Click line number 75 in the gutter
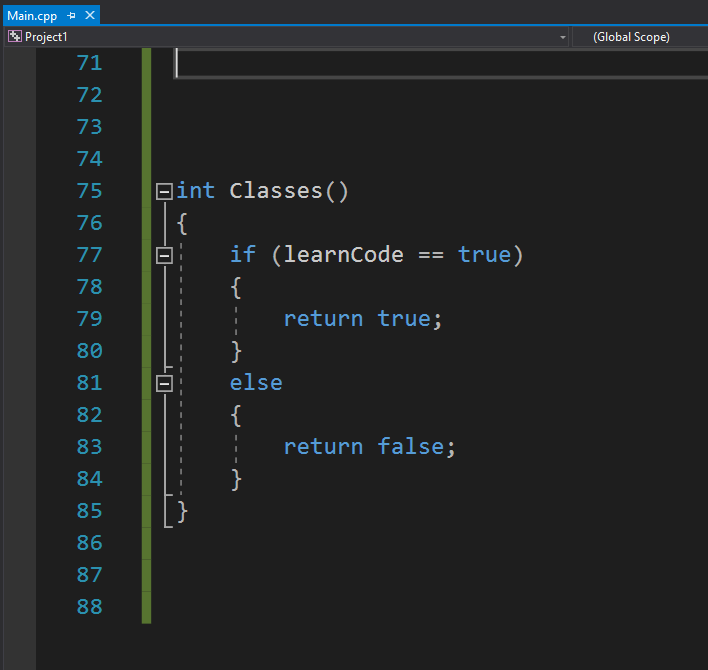 click(89, 191)
